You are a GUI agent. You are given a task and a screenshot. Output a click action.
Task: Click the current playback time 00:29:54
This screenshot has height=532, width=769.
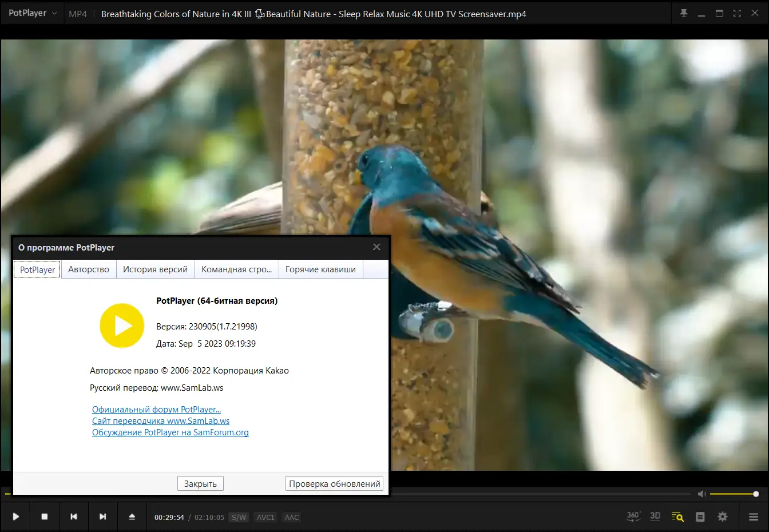[169, 517]
